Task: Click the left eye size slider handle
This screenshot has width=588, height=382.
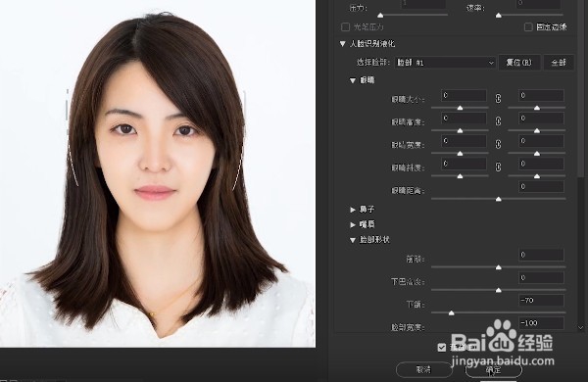Action: coord(460,108)
